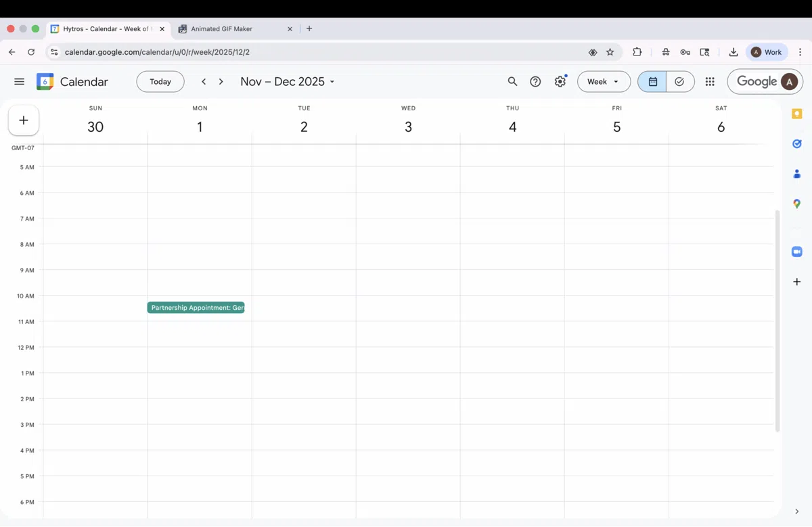Jump to Today in the calendar
The width and height of the screenshot is (812, 527).
pos(160,82)
